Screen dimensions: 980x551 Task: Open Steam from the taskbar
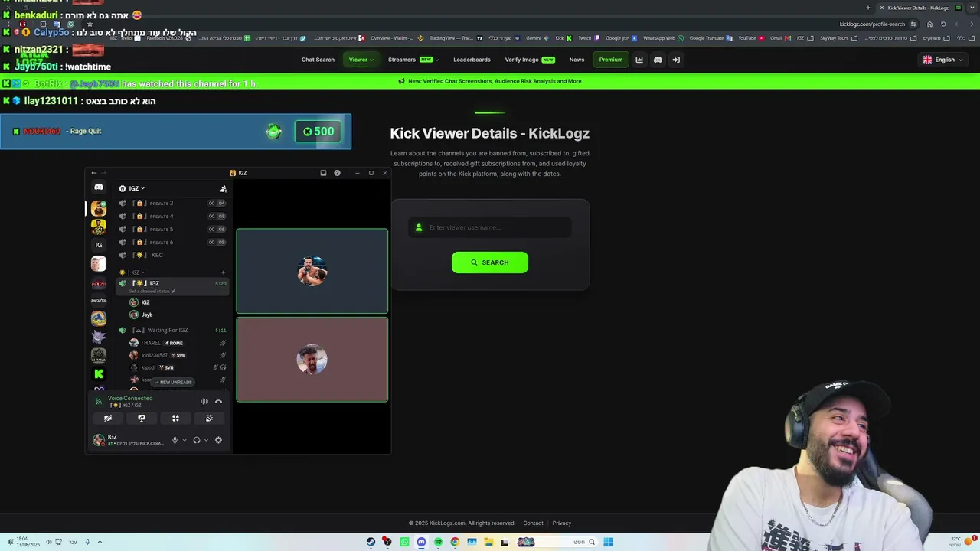[371, 542]
